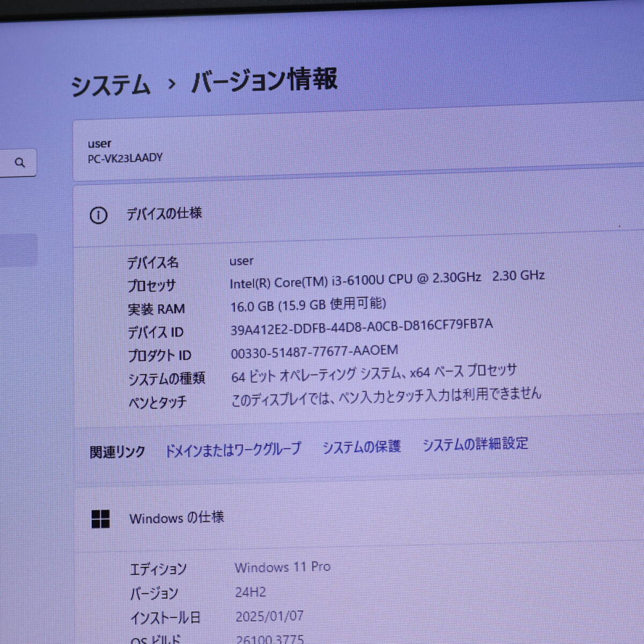Click the device specifications info icon
Screen dimensions: 644x644
(98, 215)
